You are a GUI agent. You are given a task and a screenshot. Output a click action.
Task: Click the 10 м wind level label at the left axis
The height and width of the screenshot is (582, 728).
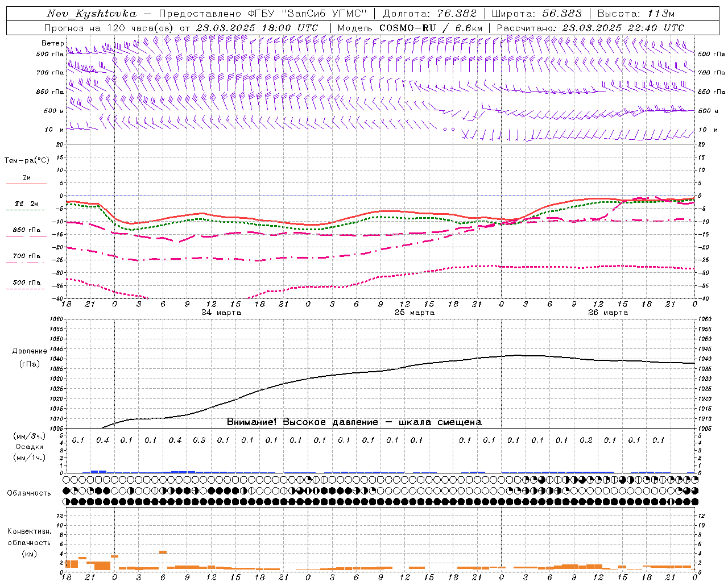pyautogui.click(x=54, y=130)
